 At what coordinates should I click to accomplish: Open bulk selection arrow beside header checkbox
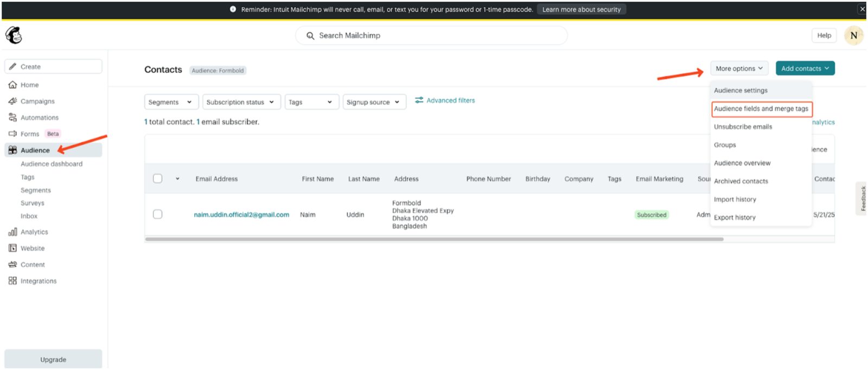(177, 178)
